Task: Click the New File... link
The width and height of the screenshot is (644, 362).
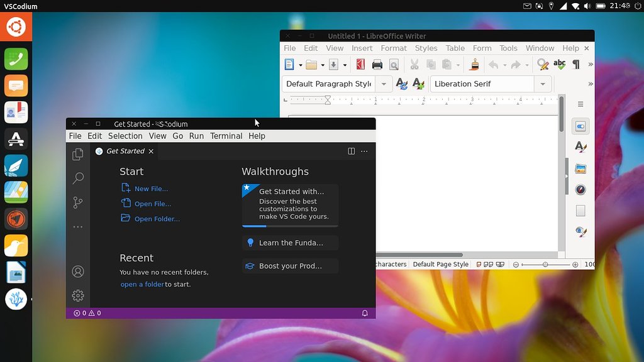Action: (x=151, y=189)
